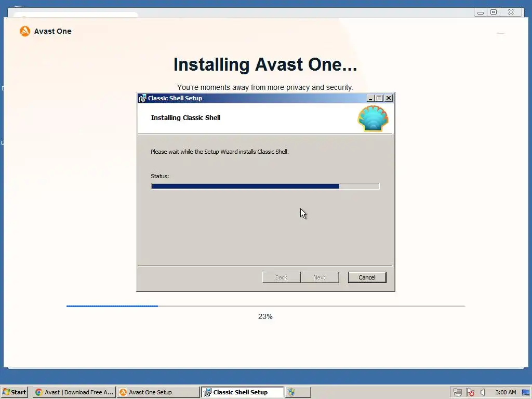The width and height of the screenshot is (532, 399).
Task: Click the Show desktop tray button
Action: coord(526,392)
